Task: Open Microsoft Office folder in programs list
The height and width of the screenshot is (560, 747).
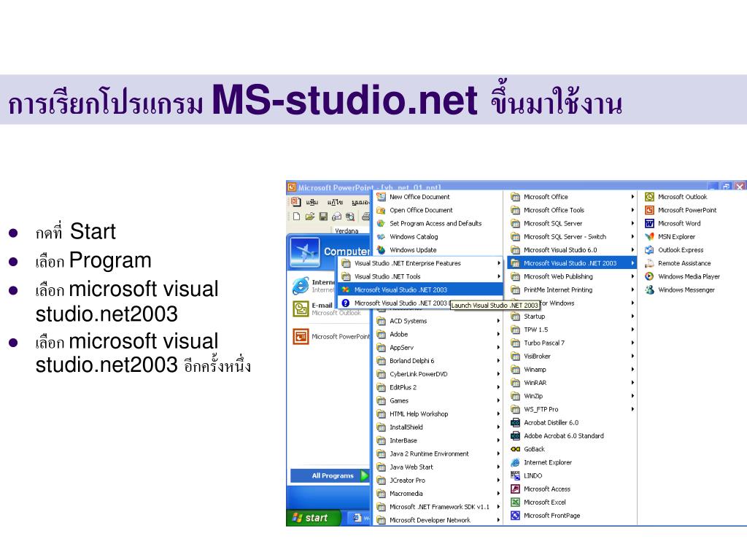Action: click(x=572, y=196)
